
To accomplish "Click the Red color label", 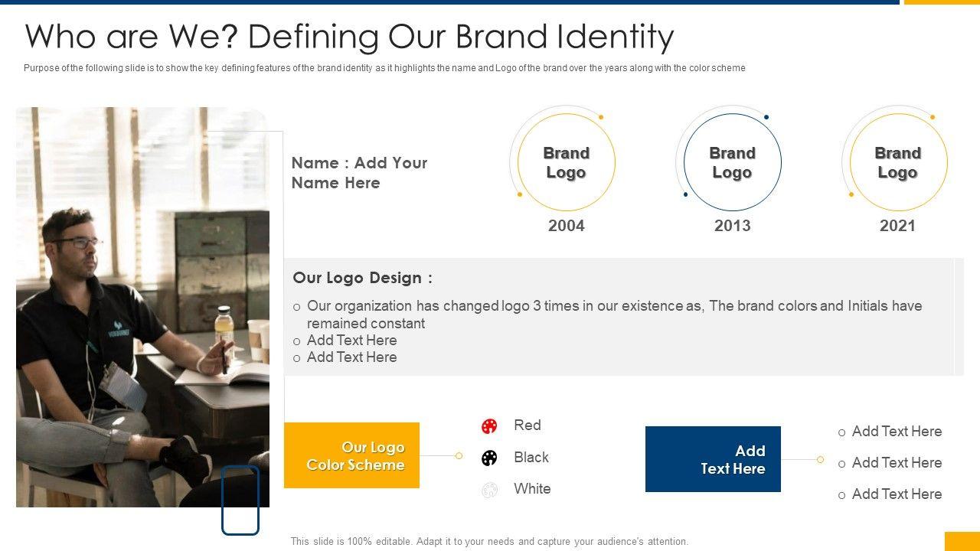I will tap(528, 425).
